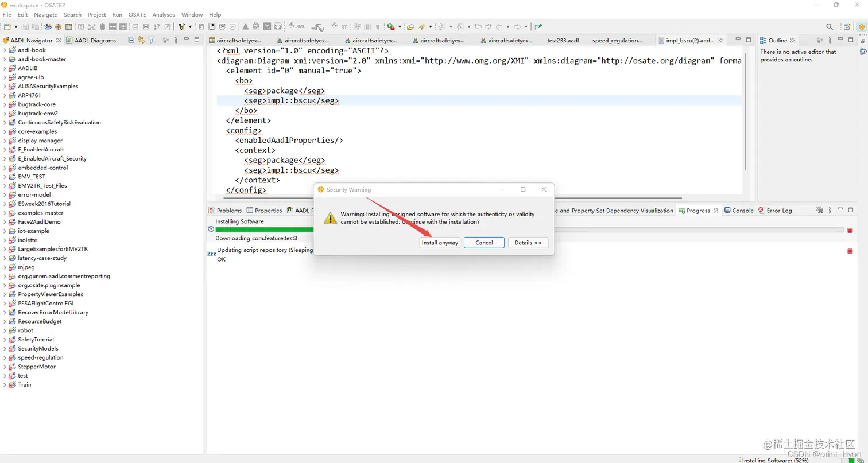Expand the isolette project
Image resolution: width=868 pixels, height=463 pixels.
[5, 240]
